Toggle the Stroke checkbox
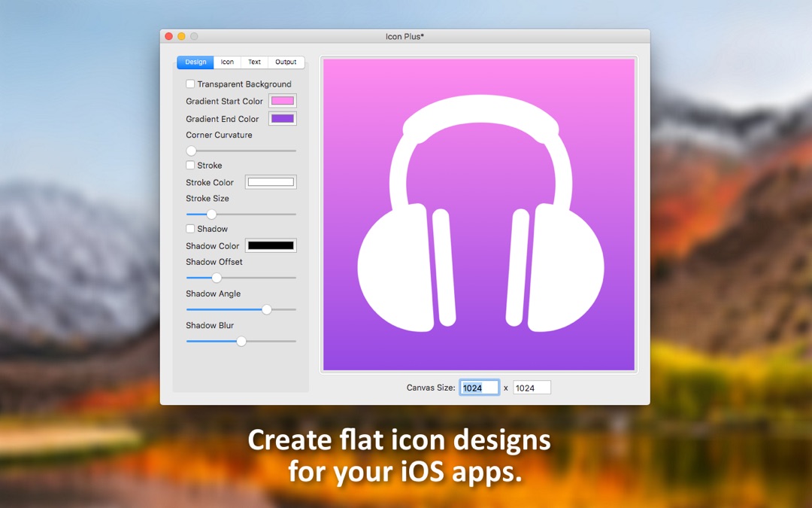812x508 pixels. tap(189, 165)
